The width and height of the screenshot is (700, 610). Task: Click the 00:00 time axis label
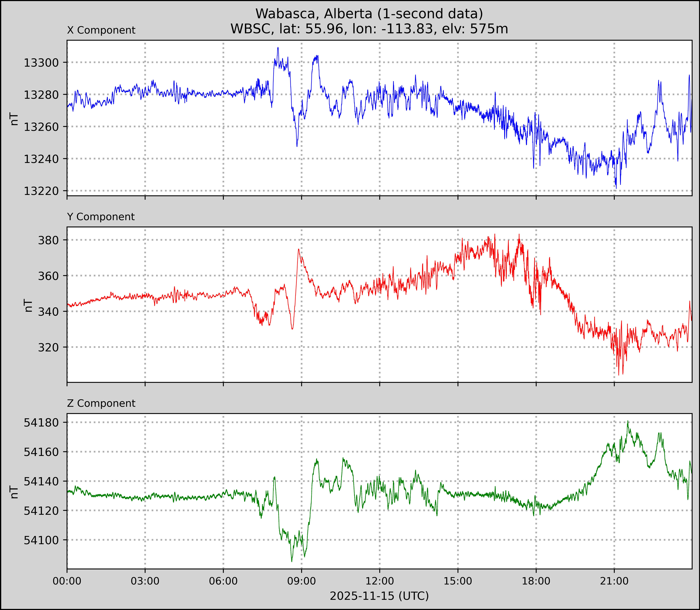pyautogui.click(x=67, y=581)
